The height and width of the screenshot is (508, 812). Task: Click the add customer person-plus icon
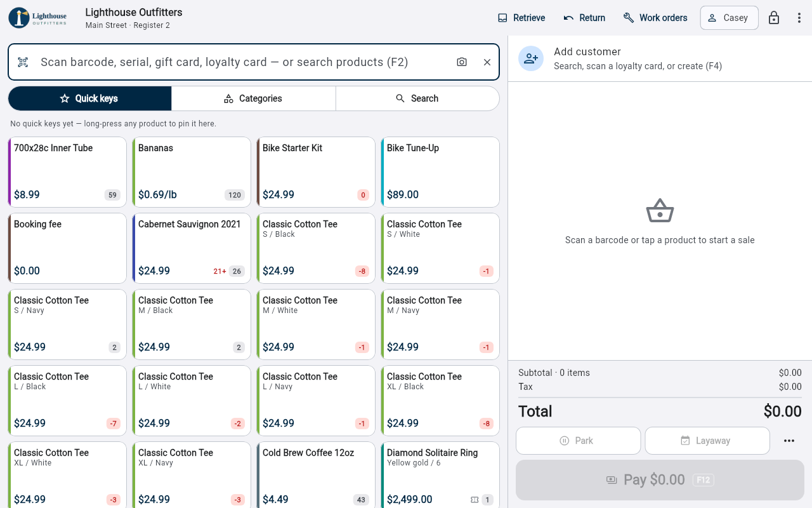[x=531, y=58]
